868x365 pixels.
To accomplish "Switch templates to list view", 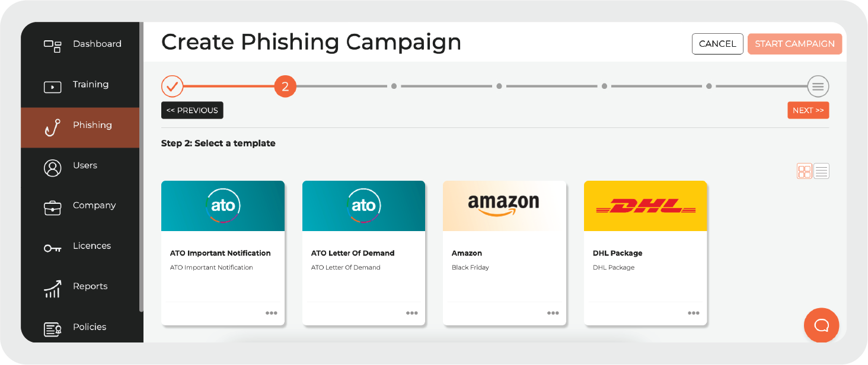I will click(x=821, y=171).
